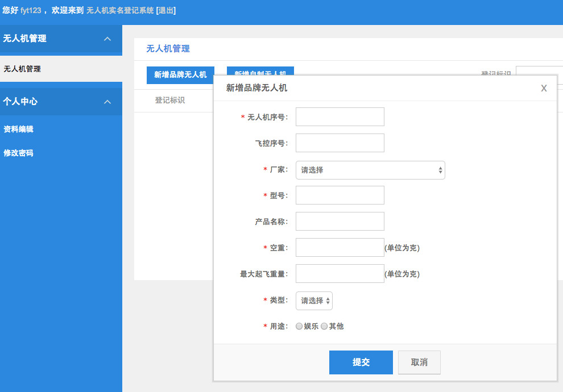The width and height of the screenshot is (563, 392).
Task: Collapse the 无人机管理 sidebar section chevron
Action: point(107,39)
